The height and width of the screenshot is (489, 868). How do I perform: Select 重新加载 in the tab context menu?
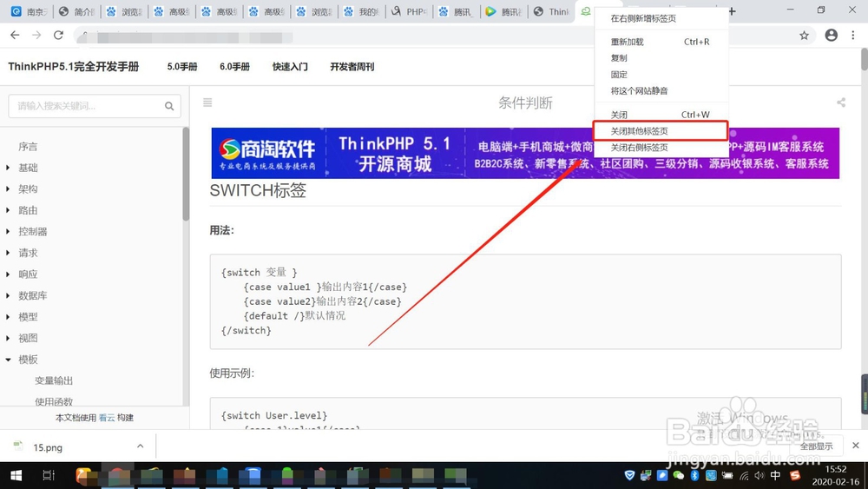click(x=661, y=42)
